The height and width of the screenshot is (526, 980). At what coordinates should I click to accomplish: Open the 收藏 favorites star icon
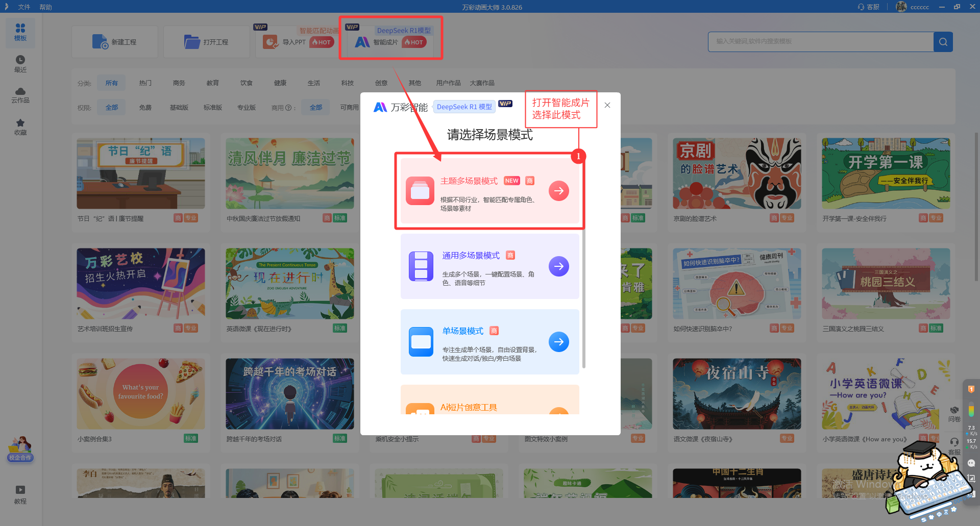[20, 127]
